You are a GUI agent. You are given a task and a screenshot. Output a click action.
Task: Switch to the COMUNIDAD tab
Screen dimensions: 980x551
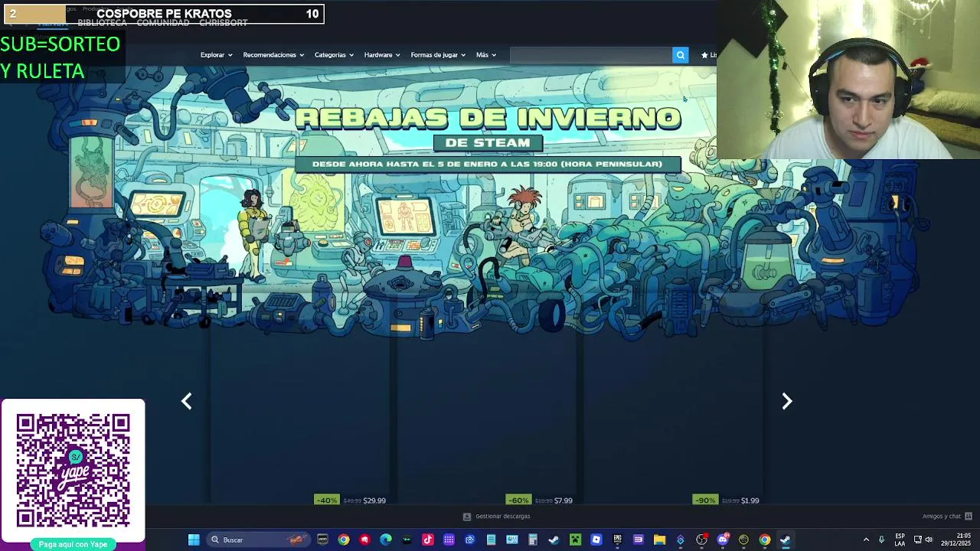[162, 23]
